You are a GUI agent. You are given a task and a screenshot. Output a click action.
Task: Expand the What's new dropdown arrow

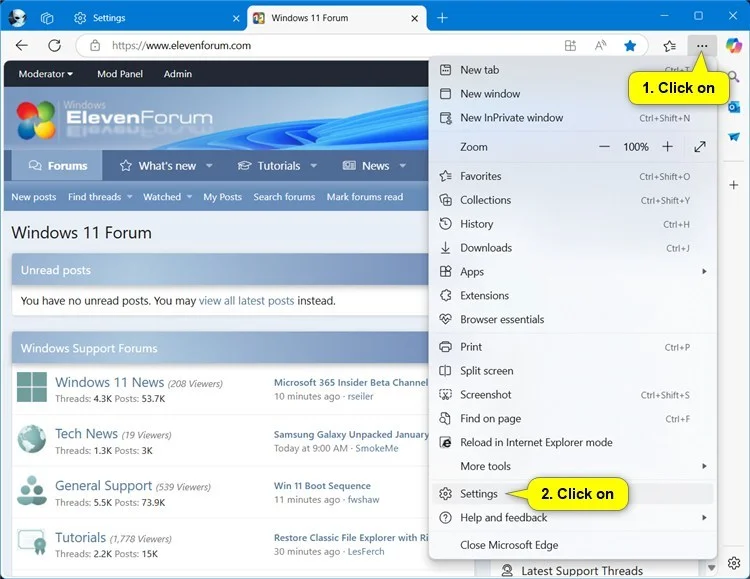[x=209, y=166]
